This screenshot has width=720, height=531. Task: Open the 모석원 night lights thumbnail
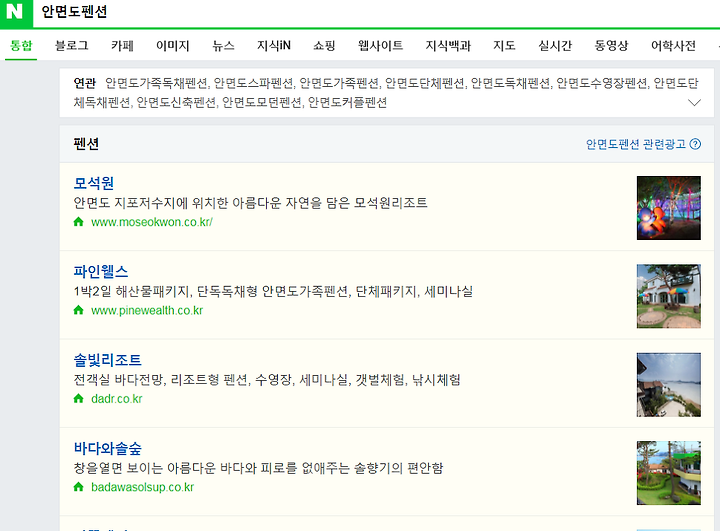669,208
